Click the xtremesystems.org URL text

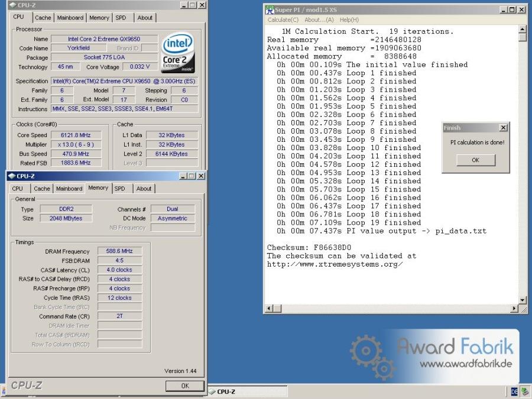(335, 264)
